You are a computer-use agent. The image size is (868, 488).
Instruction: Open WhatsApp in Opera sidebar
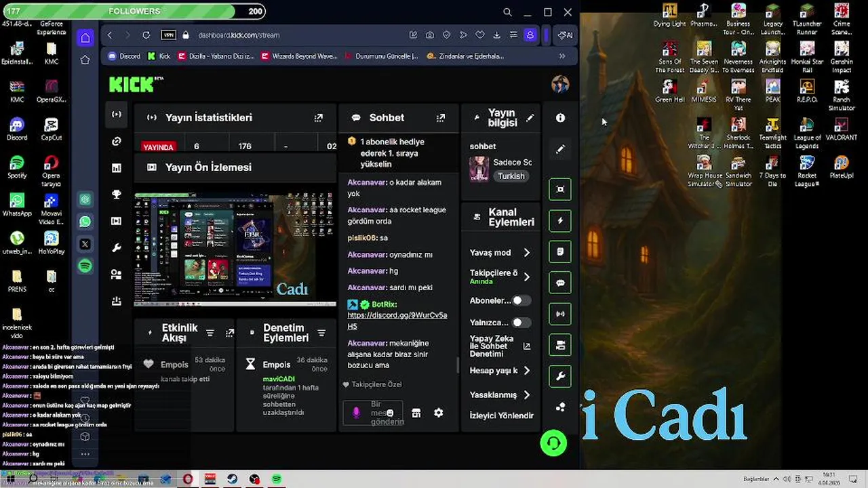click(x=85, y=222)
